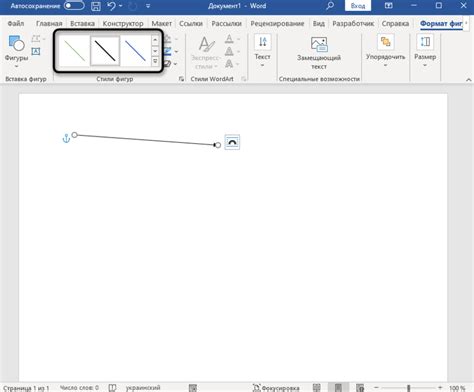This screenshot has height=392, width=474.
Task: Switch to Read Mode view icon
Action: coord(316,387)
